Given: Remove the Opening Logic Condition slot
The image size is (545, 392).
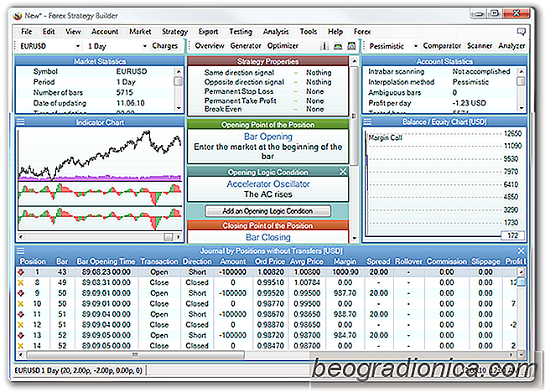Looking at the screenshot, I should click(343, 172).
